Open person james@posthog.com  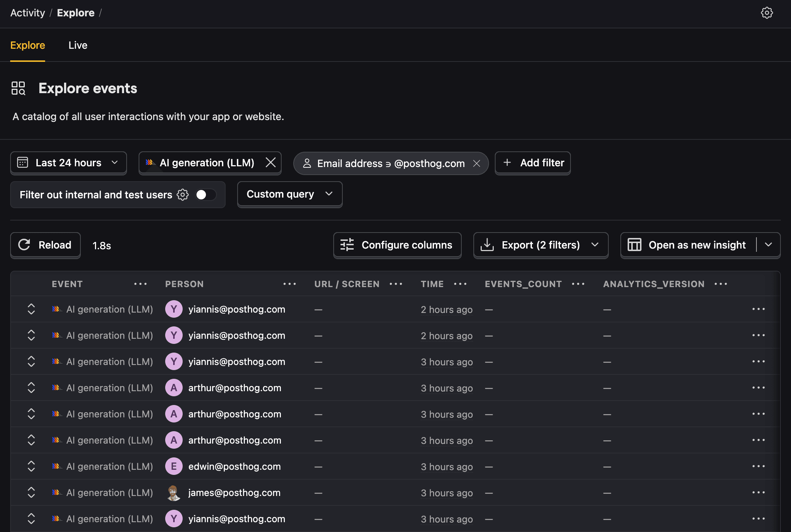pos(234,493)
